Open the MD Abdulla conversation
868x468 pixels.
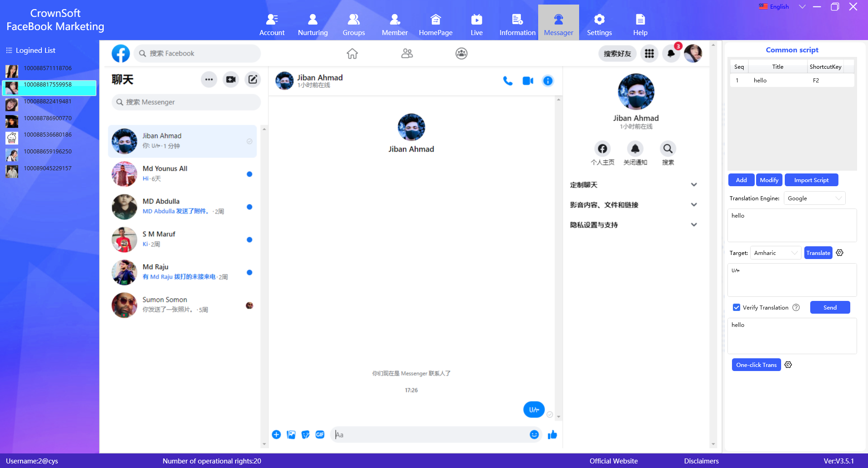182,207
